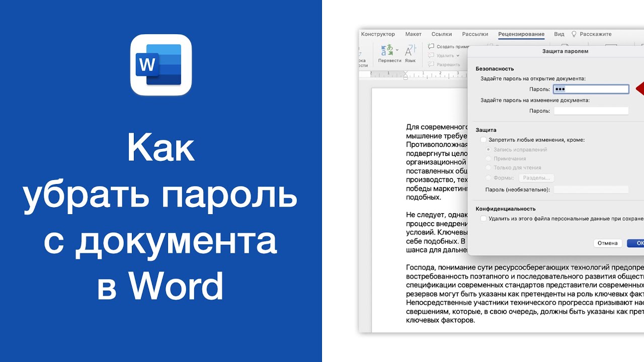
Task: Open the Конструктор tab
Action: tap(378, 34)
